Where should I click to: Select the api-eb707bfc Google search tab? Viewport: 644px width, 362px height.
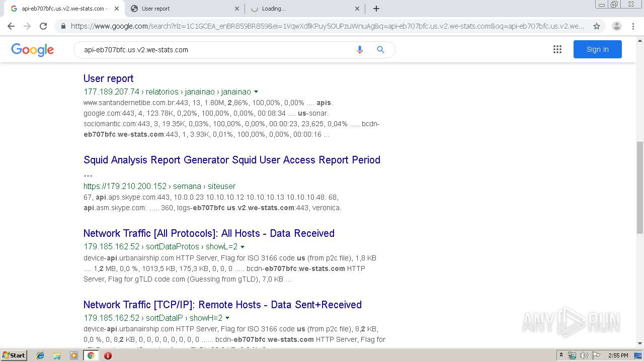point(64,9)
